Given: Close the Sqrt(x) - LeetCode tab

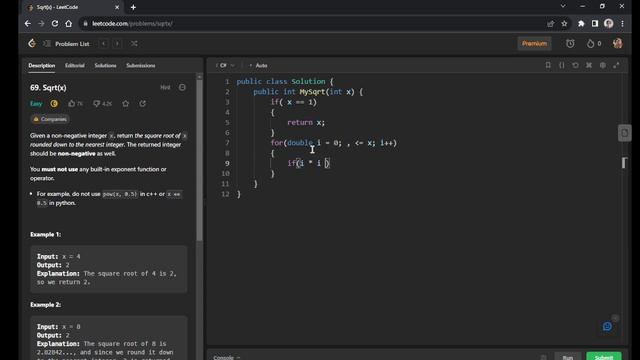Looking at the screenshot, I should tap(117, 7).
